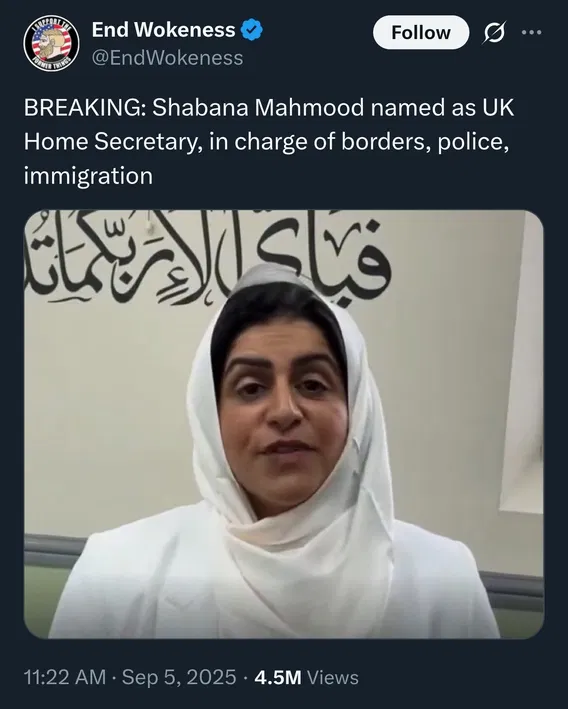
Task: Click the word immigration ending the post
Action: pos(88,176)
